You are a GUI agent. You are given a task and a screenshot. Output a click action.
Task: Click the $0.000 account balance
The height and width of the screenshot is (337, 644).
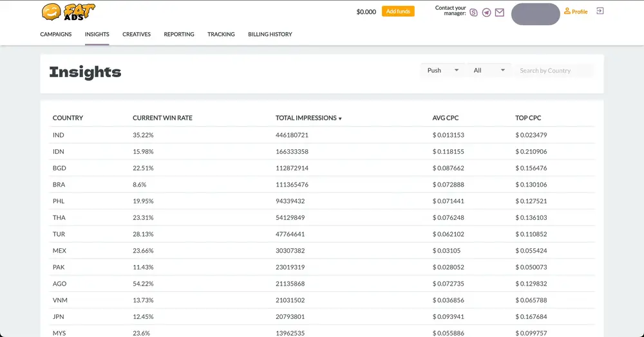(366, 12)
